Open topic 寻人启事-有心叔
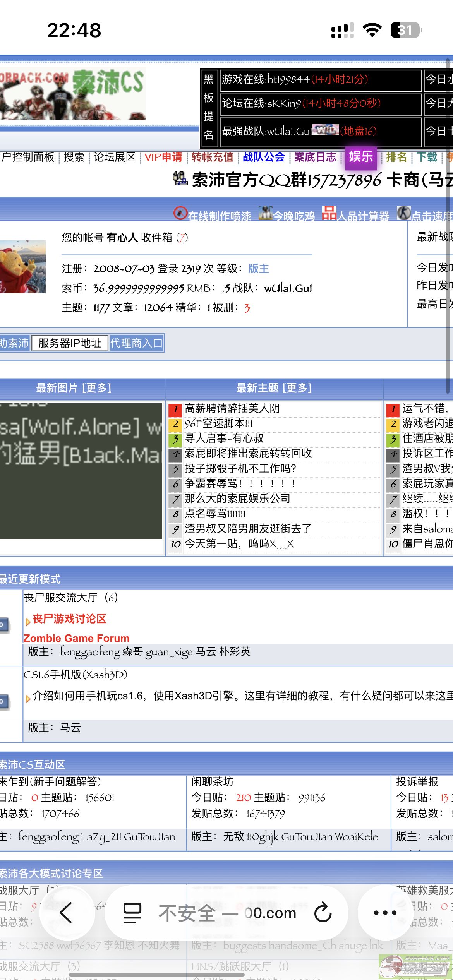The width and height of the screenshot is (453, 980). (224, 439)
